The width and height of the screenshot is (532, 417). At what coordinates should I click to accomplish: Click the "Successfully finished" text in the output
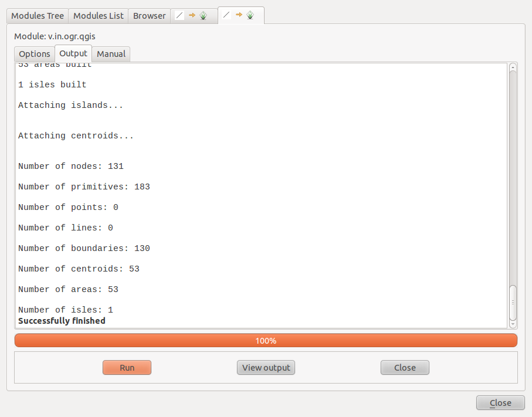coord(62,321)
